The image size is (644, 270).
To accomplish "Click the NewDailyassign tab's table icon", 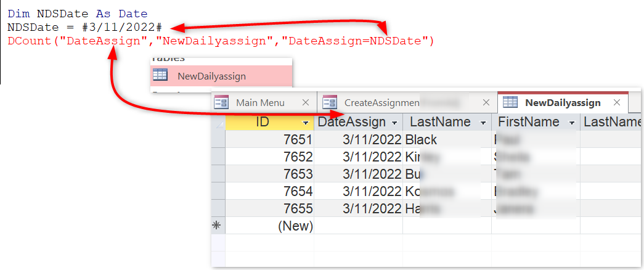I will click(x=510, y=102).
